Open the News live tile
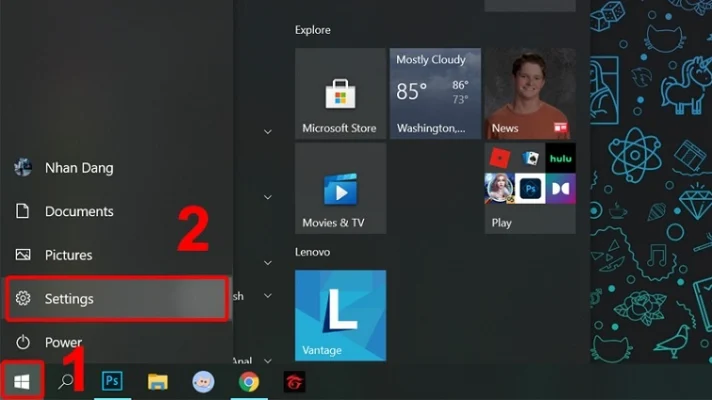Viewport: 712px width, 400px height. [x=527, y=94]
